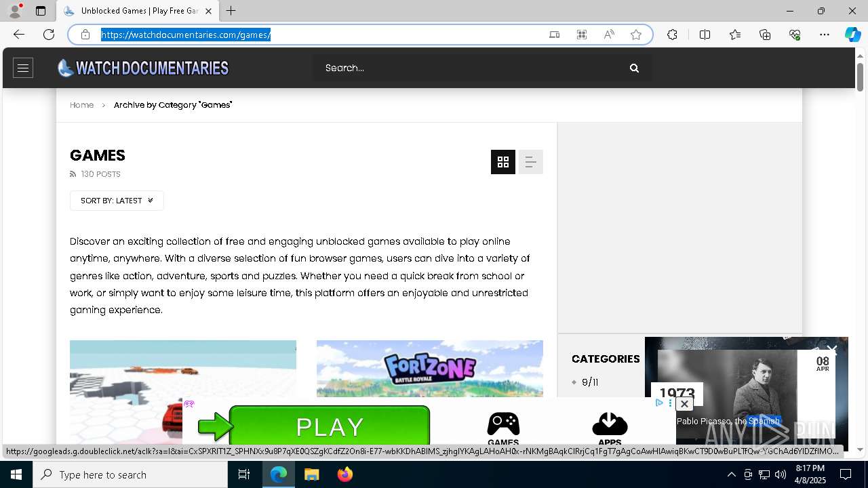Open Browser essentials
Viewport: 868px width, 488px height.
[x=795, y=35]
